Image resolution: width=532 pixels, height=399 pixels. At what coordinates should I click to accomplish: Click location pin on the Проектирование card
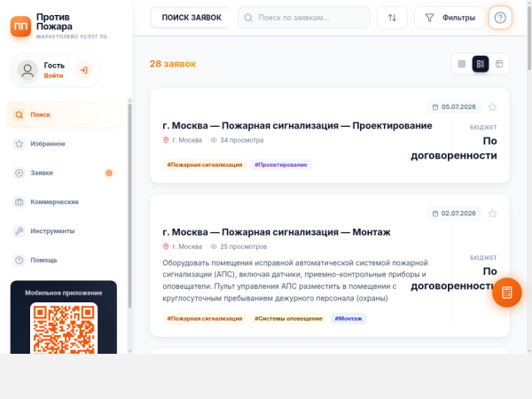pos(166,140)
